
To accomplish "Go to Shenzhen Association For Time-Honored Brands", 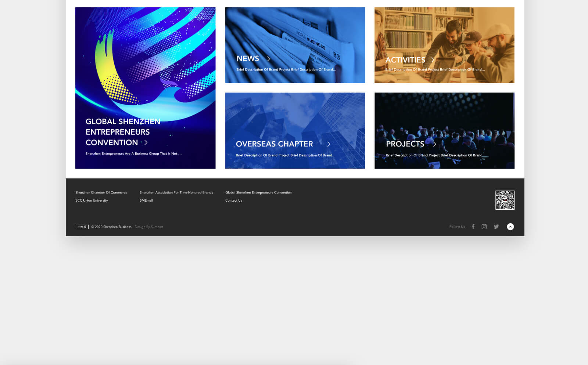I will 176,192.
